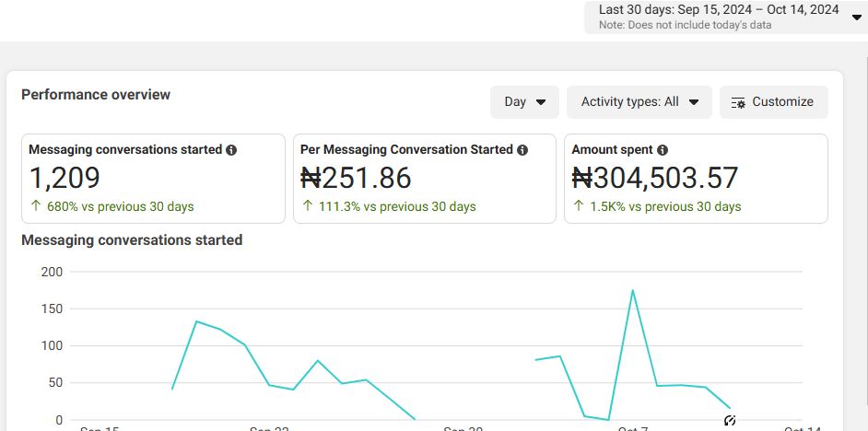This screenshot has width=868, height=431.
Task: Click circular marker icon at chart bottom
Action: pyautogui.click(x=730, y=421)
